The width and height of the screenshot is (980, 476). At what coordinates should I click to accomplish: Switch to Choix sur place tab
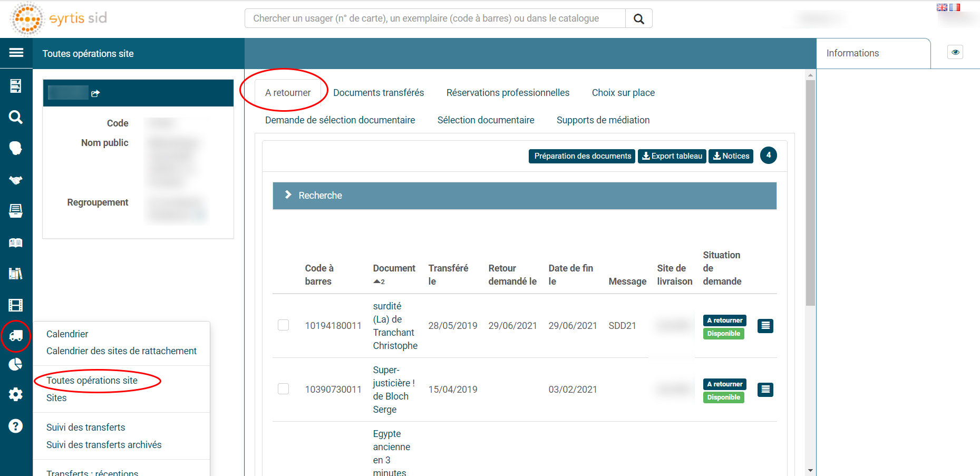pos(623,93)
